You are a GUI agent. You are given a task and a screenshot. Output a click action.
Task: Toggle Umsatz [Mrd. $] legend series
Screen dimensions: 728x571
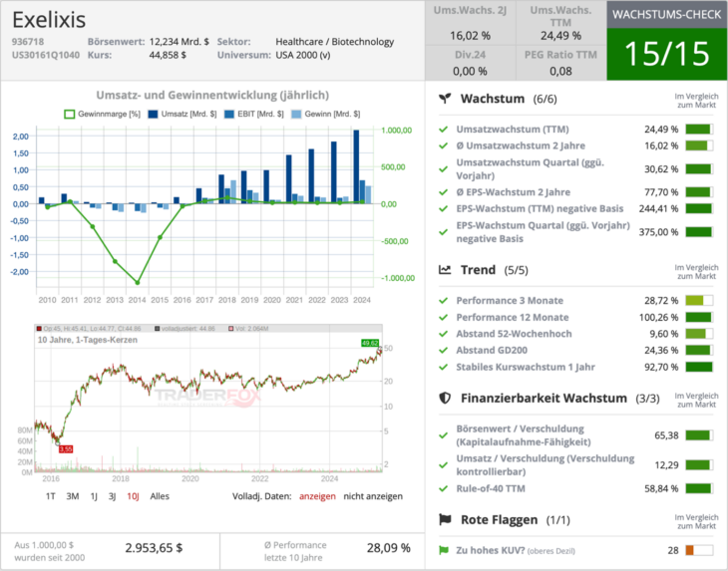182,115
